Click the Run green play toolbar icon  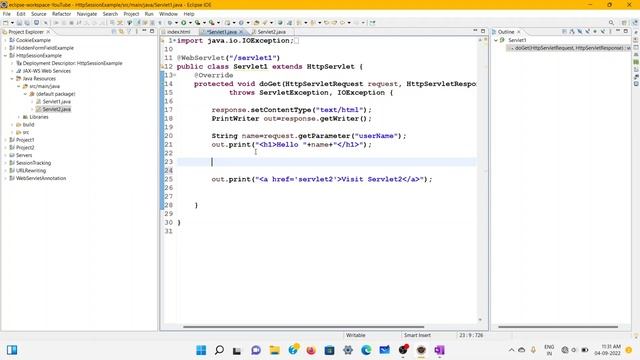(x=184, y=23)
